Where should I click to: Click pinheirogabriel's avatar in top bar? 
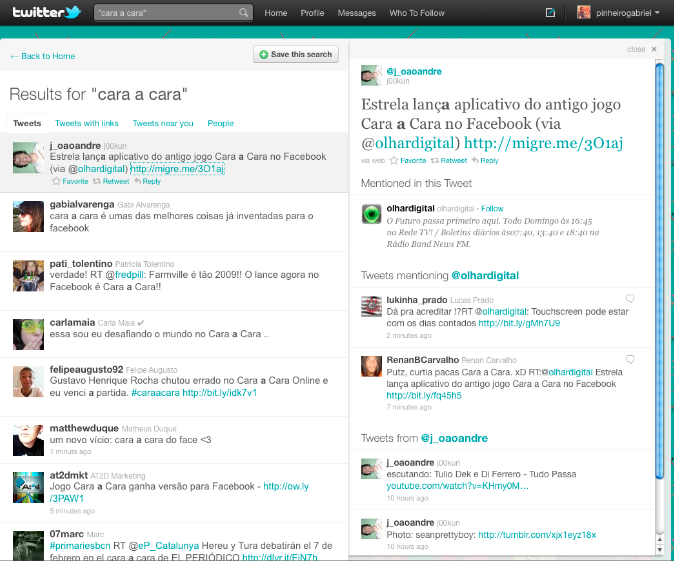[x=583, y=12]
